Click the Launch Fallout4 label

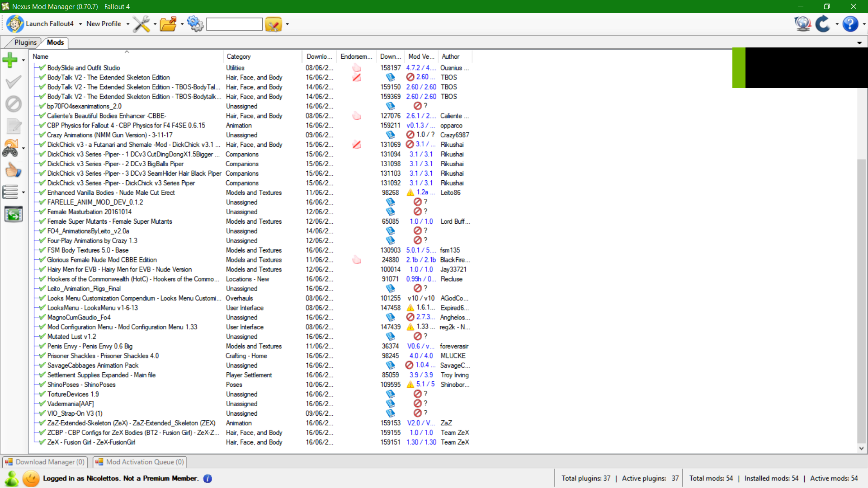pos(50,24)
